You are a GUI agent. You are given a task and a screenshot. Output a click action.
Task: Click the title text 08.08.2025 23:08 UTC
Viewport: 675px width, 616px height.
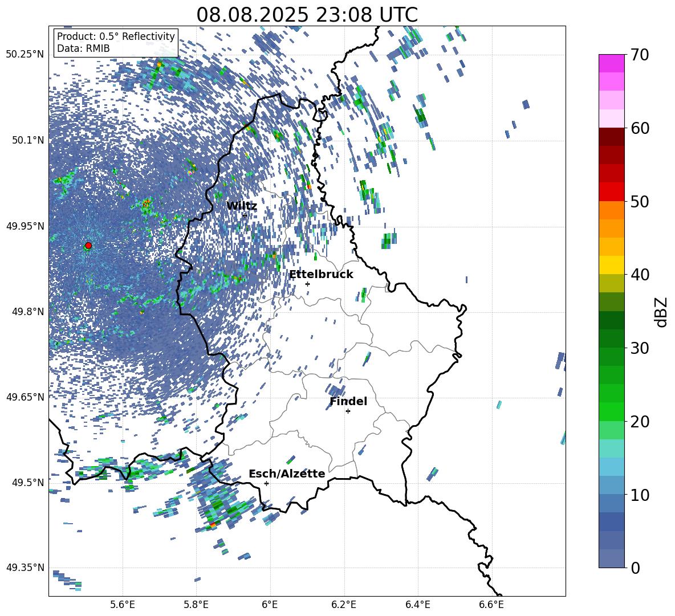307,15
